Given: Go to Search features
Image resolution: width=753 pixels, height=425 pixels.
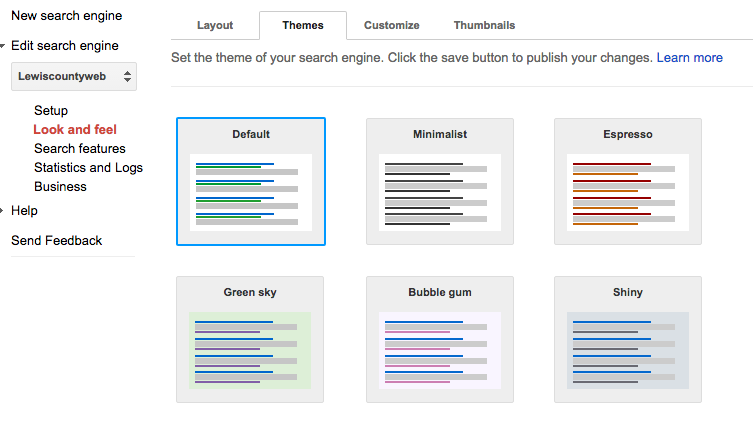Looking at the screenshot, I should [80, 149].
